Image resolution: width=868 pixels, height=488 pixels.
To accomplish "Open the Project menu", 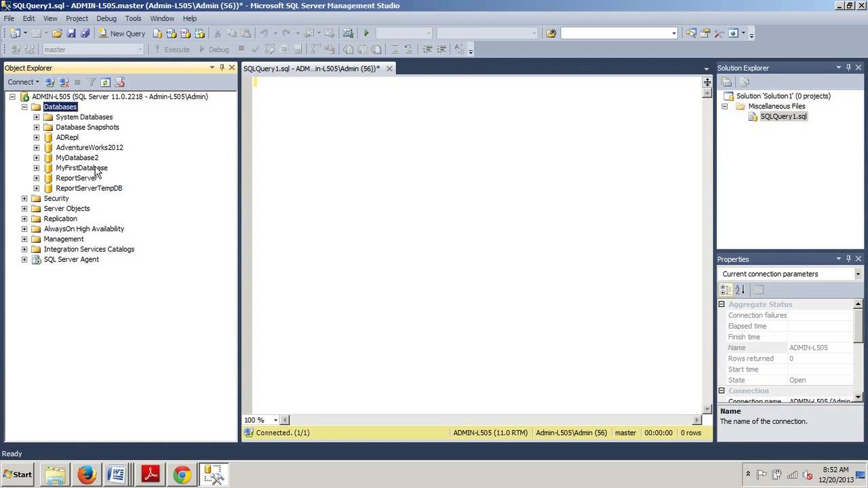I will pos(77,18).
